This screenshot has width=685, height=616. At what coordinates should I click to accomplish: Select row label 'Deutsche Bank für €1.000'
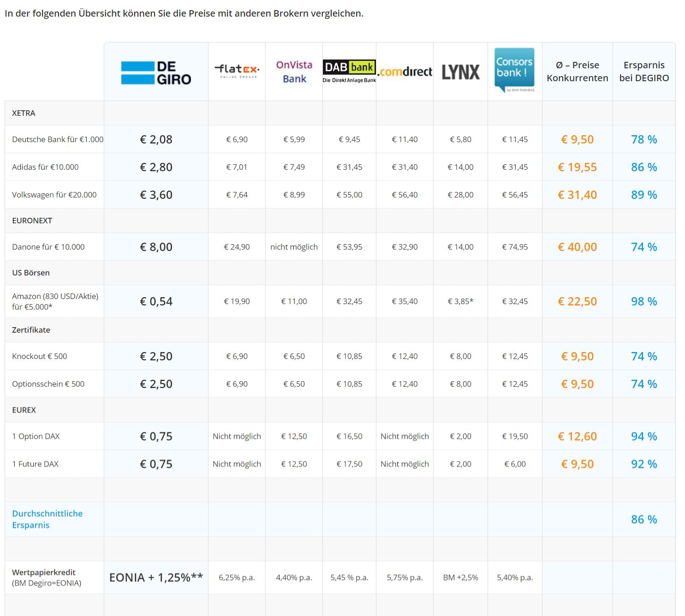click(58, 139)
